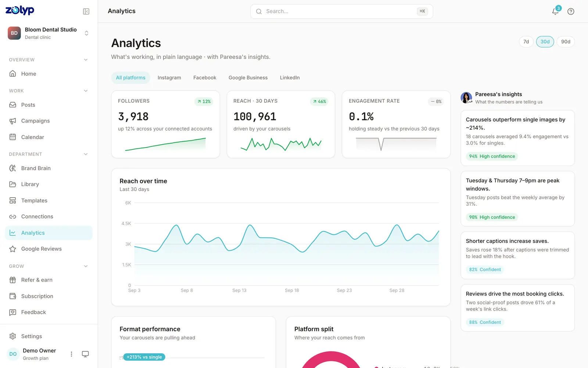
Task: Open Demo Owner three-dot menu
Action: tap(71, 354)
